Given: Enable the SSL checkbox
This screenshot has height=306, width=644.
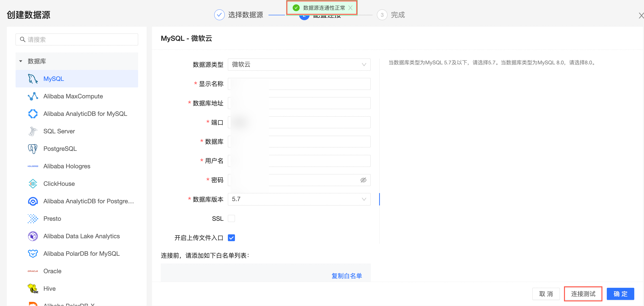Looking at the screenshot, I should (x=231, y=218).
